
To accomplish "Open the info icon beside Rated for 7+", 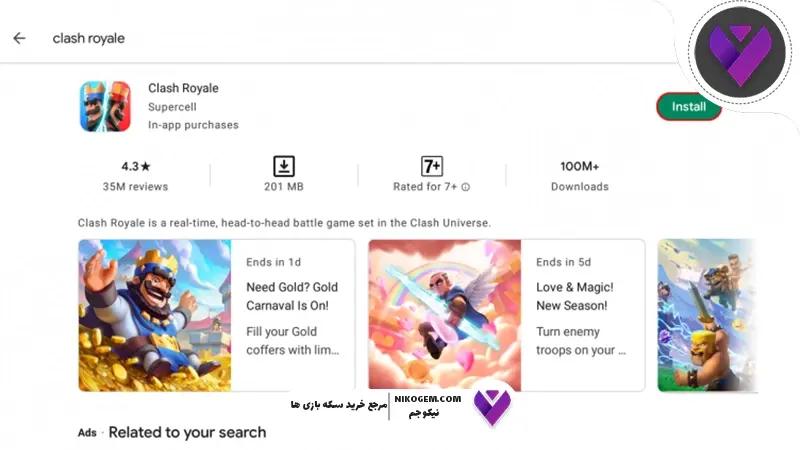I will tap(465, 187).
